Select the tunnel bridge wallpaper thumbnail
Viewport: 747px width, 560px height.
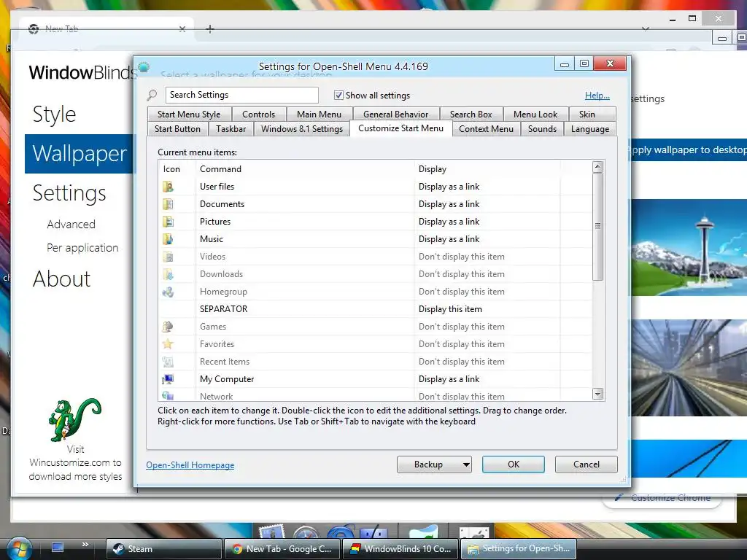point(689,367)
